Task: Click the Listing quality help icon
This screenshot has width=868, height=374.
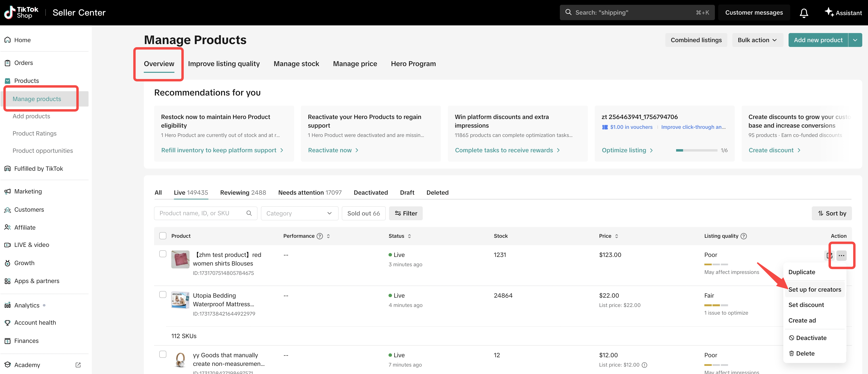Action: point(743,236)
